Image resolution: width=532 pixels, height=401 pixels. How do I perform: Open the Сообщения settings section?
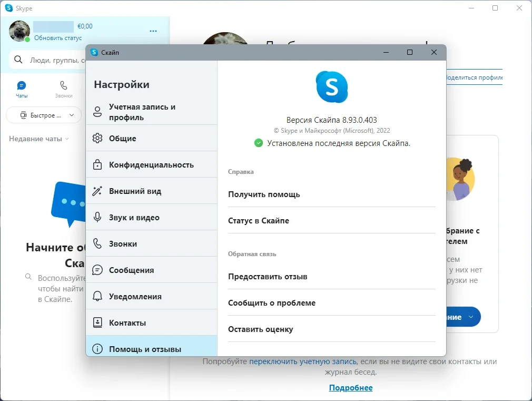pyautogui.click(x=152, y=270)
